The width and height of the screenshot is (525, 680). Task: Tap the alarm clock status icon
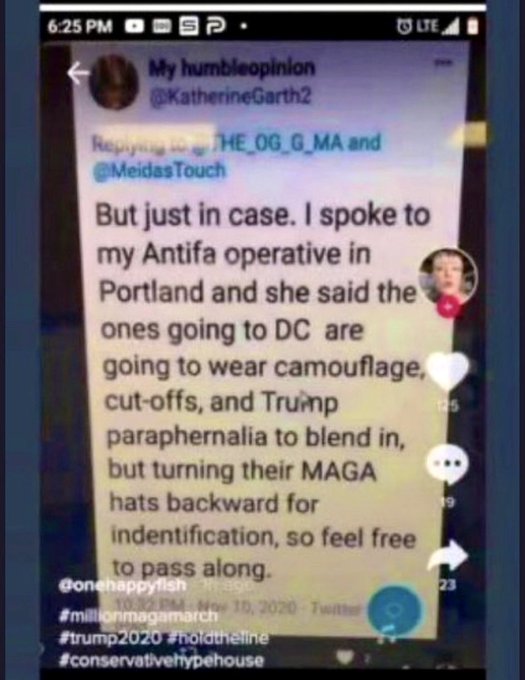(x=404, y=26)
